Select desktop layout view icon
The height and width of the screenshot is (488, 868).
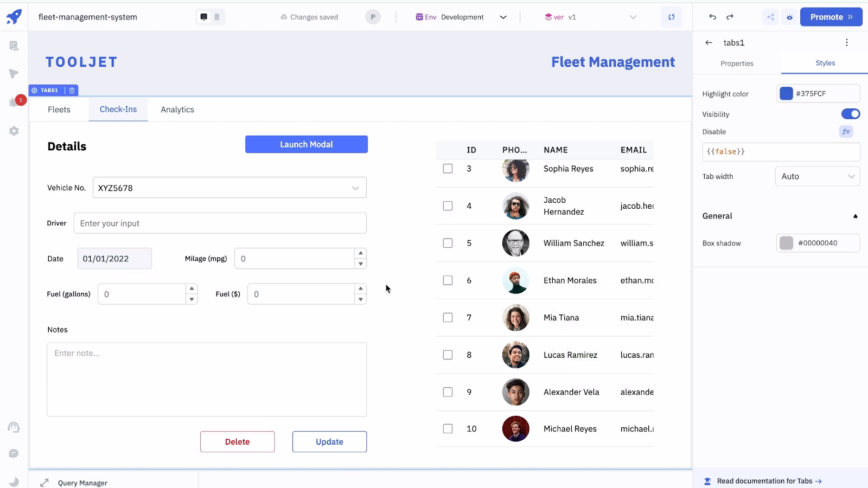click(x=205, y=17)
